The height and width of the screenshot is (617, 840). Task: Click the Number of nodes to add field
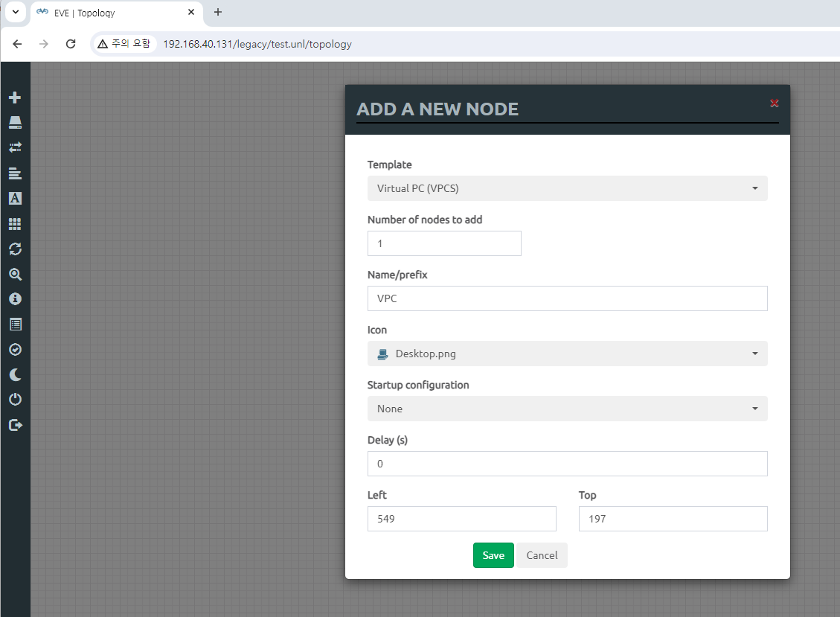444,243
